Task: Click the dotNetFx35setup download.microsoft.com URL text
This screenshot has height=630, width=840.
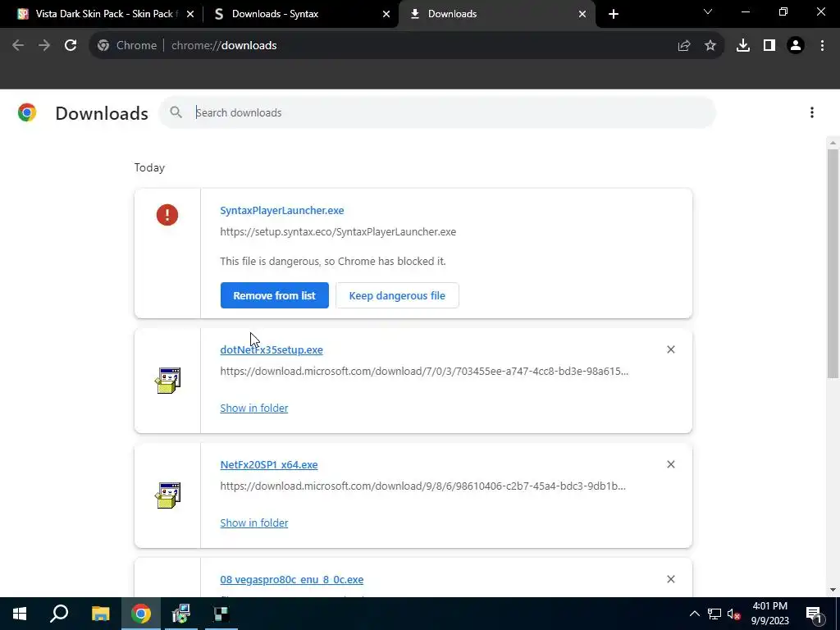Action: pos(424,372)
